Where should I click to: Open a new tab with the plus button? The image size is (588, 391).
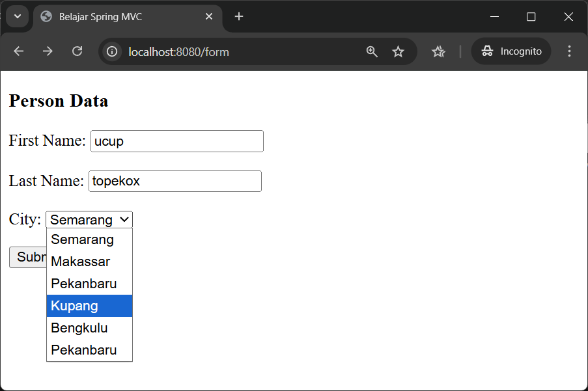click(238, 17)
